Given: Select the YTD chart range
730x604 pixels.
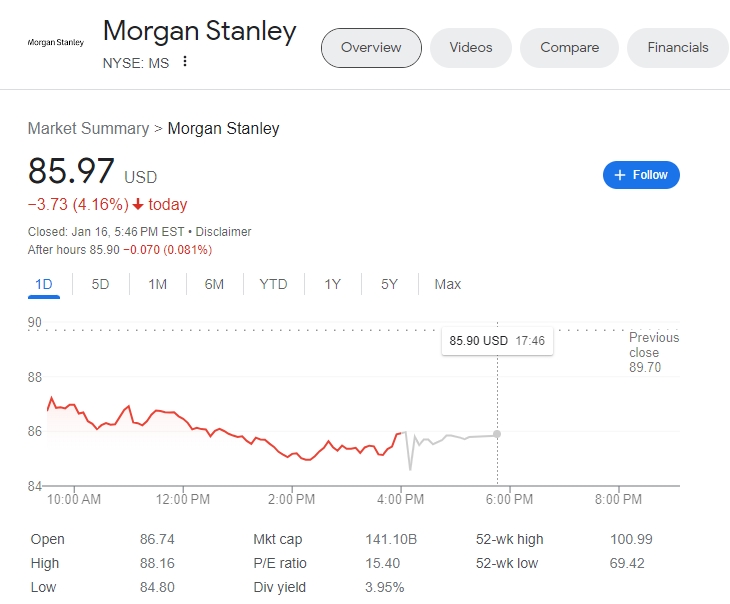Looking at the screenshot, I should (x=273, y=284).
